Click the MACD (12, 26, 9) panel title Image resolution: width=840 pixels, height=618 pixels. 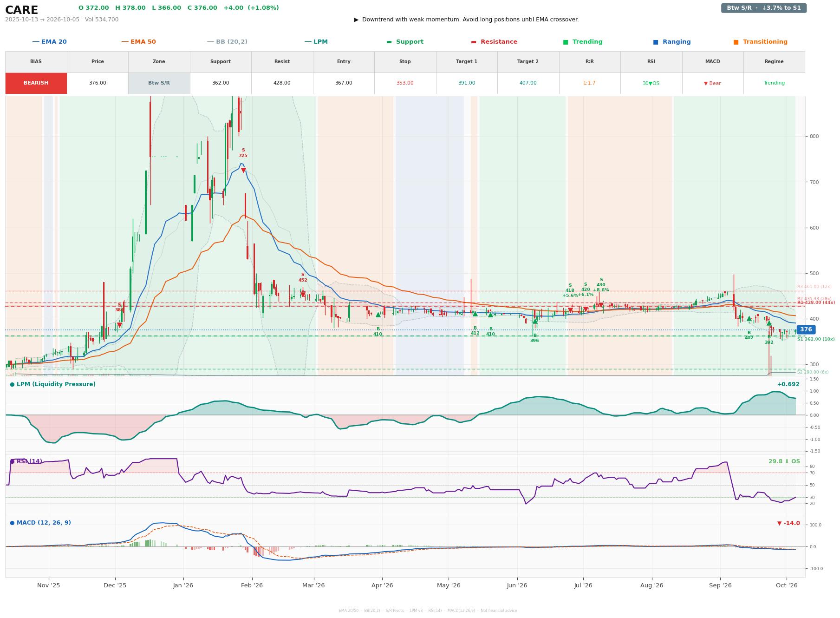click(x=40, y=523)
